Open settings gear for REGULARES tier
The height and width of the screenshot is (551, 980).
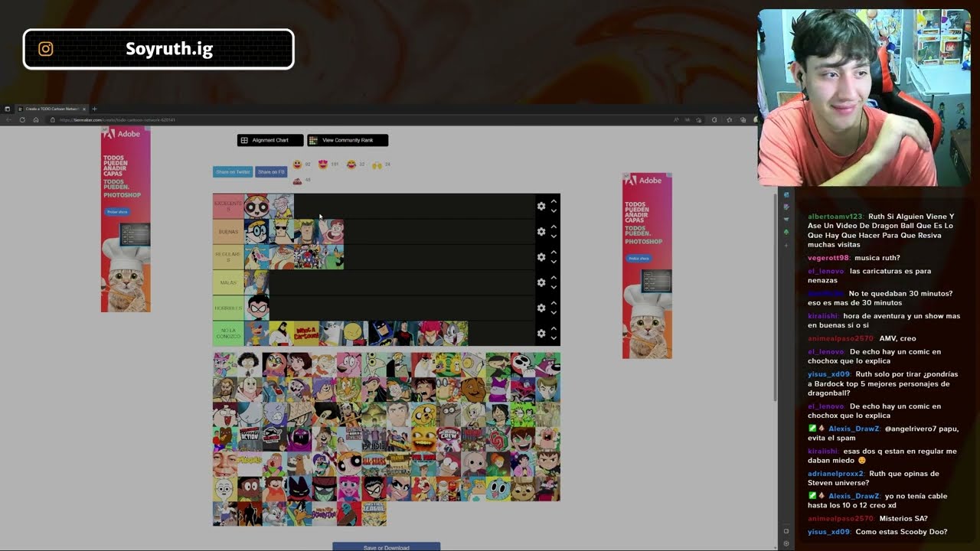click(541, 257)
